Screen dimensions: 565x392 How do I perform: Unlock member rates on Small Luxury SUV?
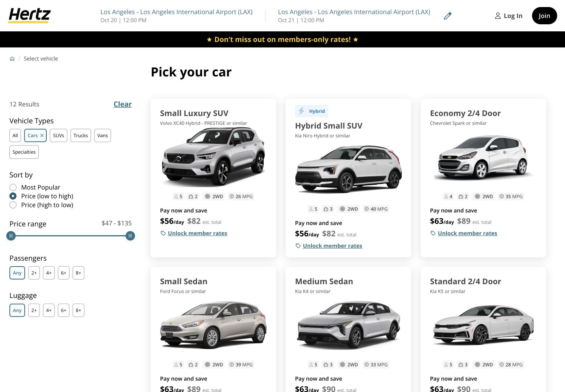tap(197, 233)
